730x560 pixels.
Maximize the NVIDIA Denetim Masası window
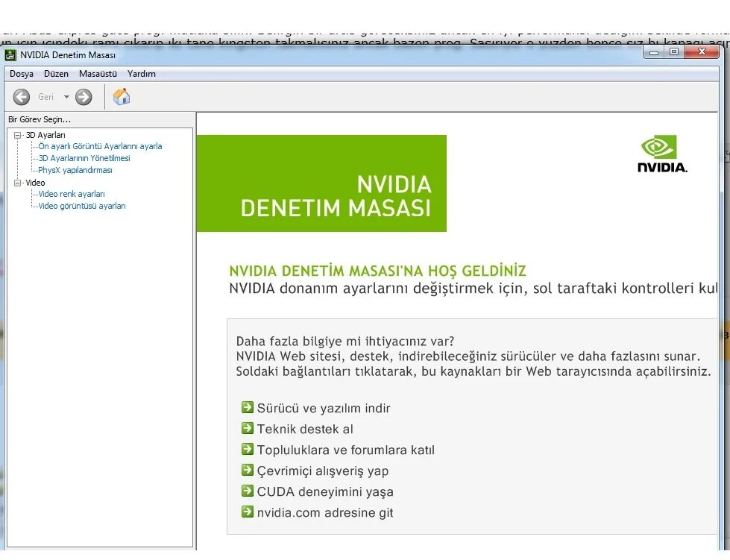(673, 51)
